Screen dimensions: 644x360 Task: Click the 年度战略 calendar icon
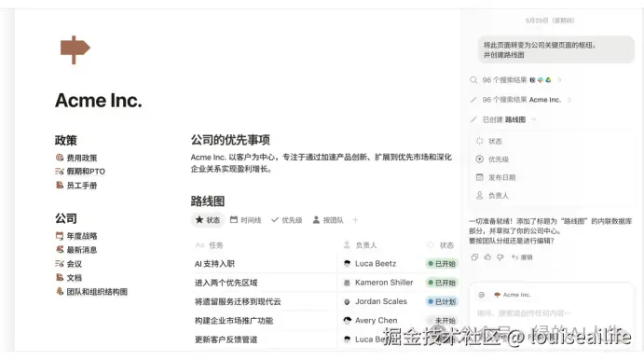pos(60,235)
